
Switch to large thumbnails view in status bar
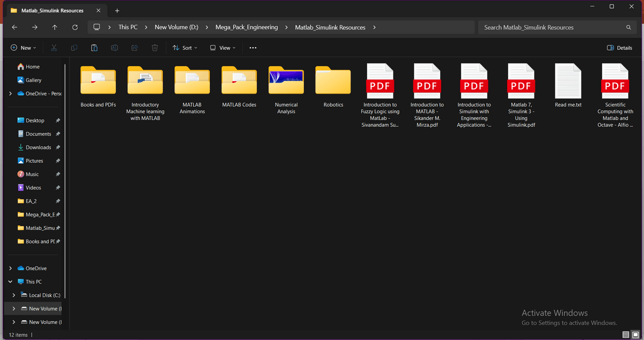635,335
